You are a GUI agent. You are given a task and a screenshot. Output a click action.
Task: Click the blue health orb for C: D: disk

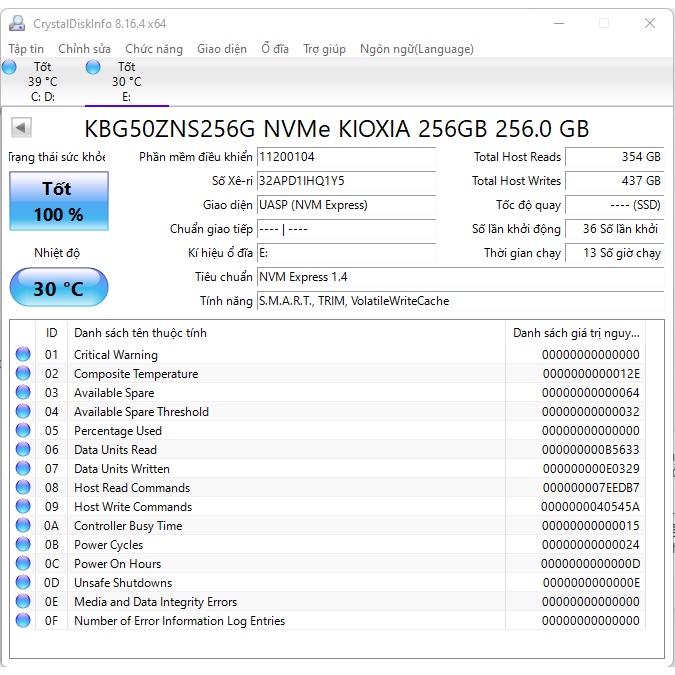(x=9, y=67)
